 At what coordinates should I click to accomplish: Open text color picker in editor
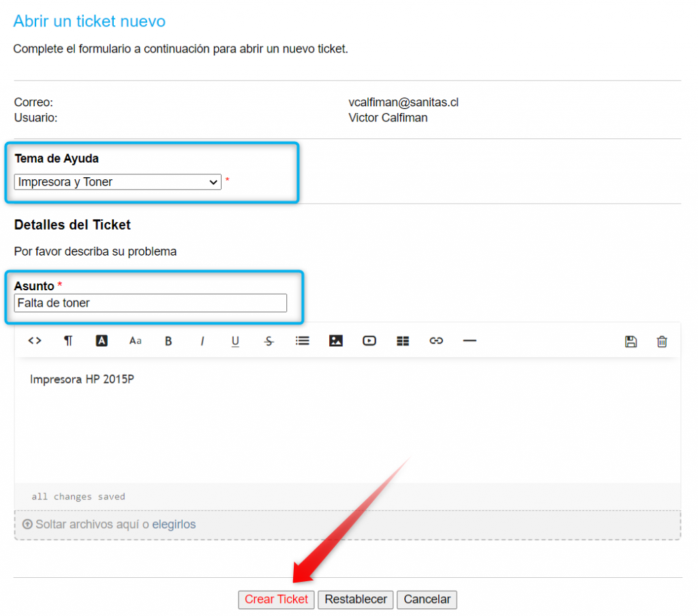point(102,341)
